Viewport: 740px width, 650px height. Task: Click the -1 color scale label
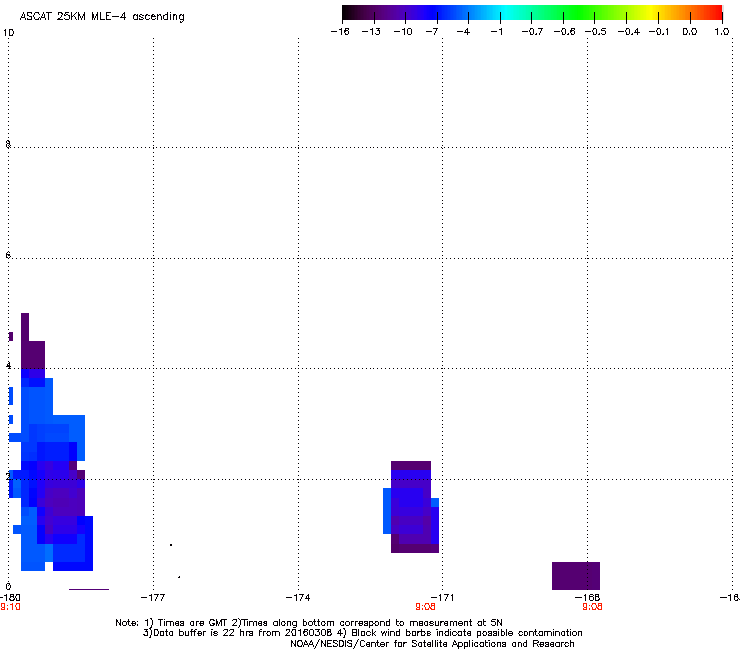(496, 32)
